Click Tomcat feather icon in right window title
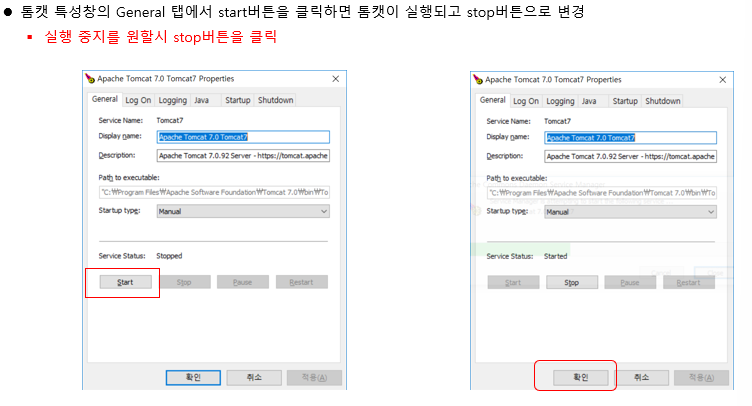Image resolution: width=752 pixels, height=406 pixels. coord(478,79)
